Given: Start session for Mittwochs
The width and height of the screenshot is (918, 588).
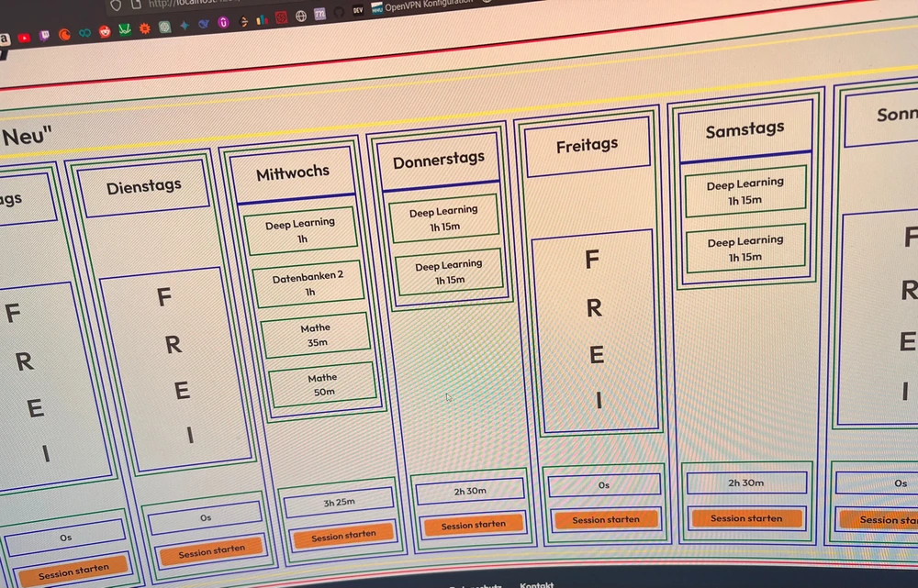Looking at the screenshot, I should (342, 535).
